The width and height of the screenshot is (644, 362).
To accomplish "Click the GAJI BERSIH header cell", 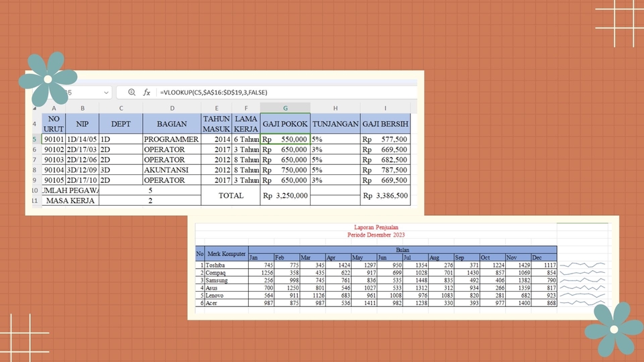I will (x=385, y=123).
